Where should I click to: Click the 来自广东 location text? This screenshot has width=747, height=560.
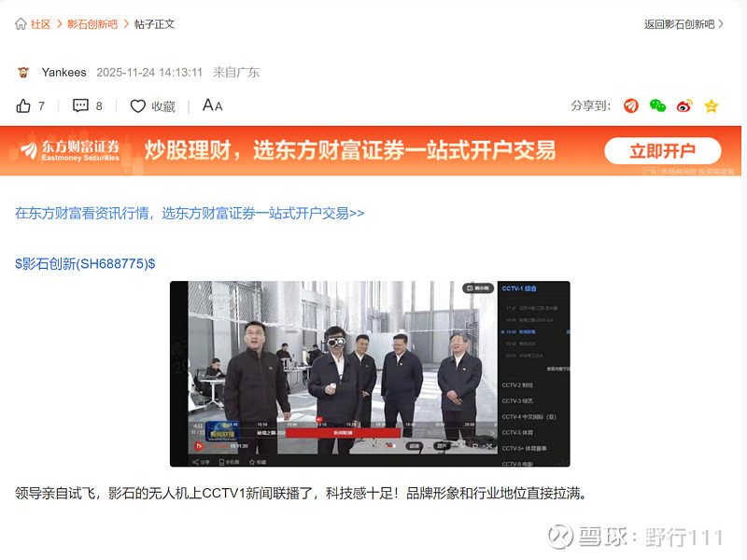(x=236, y=73)
